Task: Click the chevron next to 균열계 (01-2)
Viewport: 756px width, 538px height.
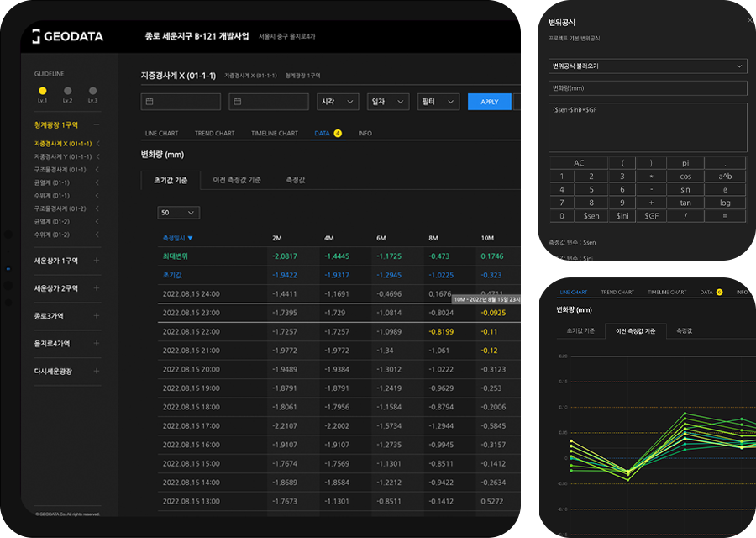Action: [97, 222]
